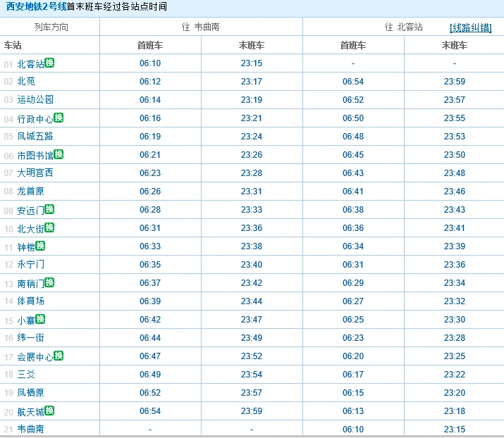
Task: Click station 韦曲南 in last row
Action: [30, 429]
